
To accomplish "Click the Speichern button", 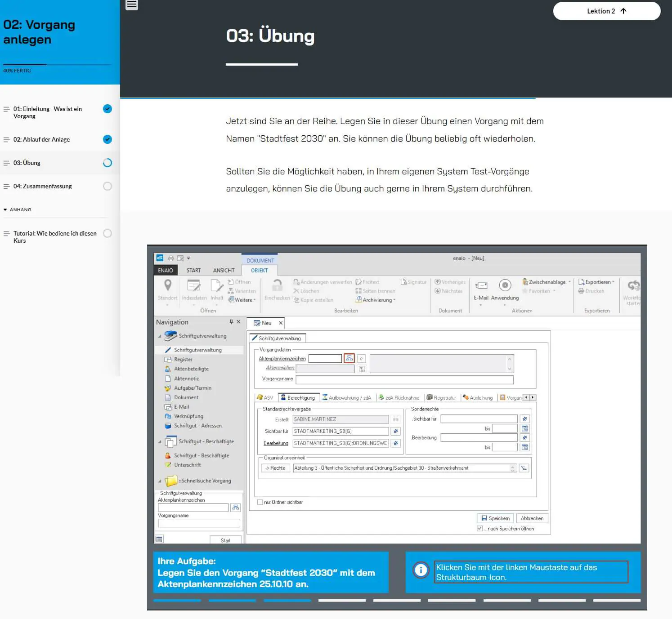I will point(495,518).
